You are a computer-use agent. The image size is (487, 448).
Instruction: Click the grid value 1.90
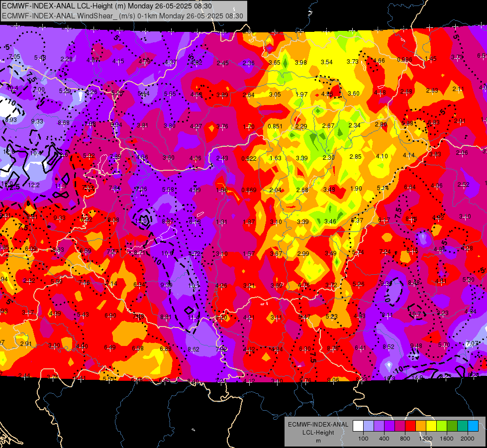356,188
